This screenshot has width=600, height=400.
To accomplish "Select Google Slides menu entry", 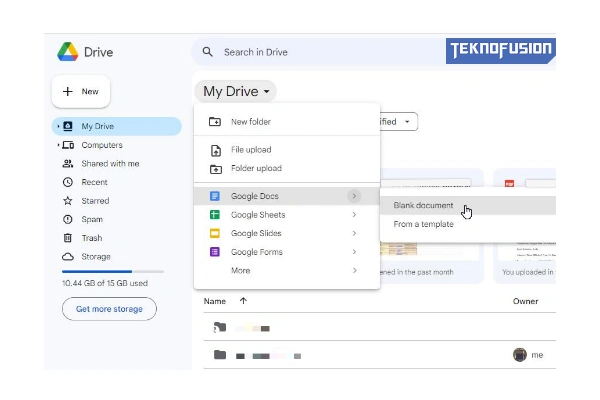I will [x=287, y=233].
